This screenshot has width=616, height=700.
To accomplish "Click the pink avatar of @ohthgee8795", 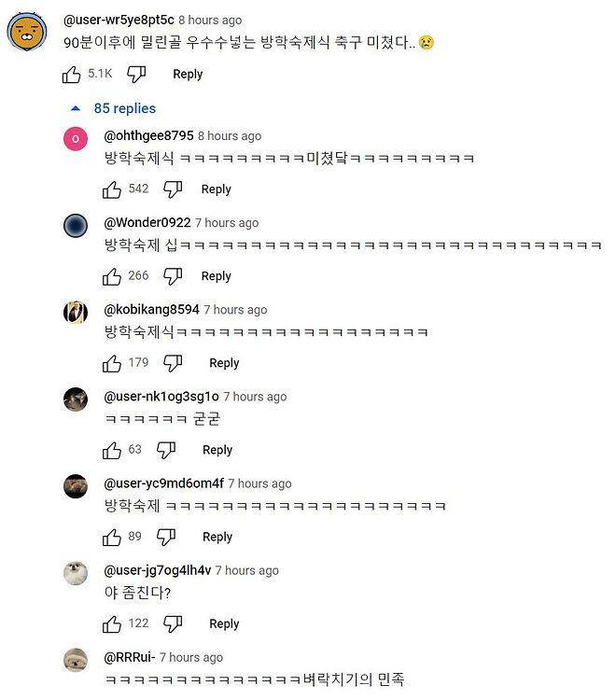I will [76, 138].
